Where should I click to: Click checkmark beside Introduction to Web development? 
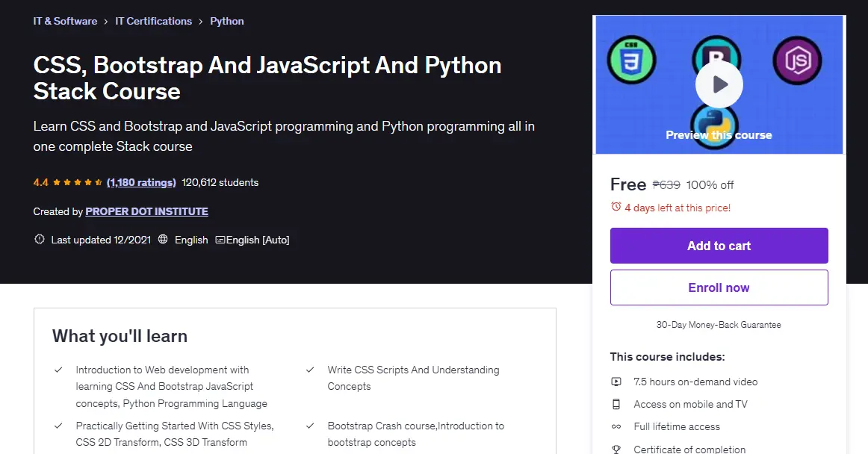point(58,370)
